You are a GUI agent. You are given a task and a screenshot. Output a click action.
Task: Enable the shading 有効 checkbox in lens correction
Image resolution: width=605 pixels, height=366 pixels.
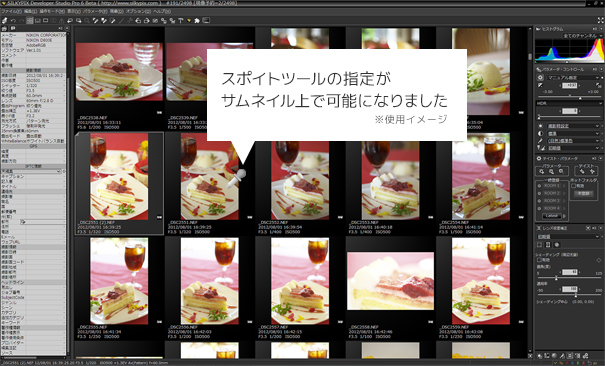point(538,260)
